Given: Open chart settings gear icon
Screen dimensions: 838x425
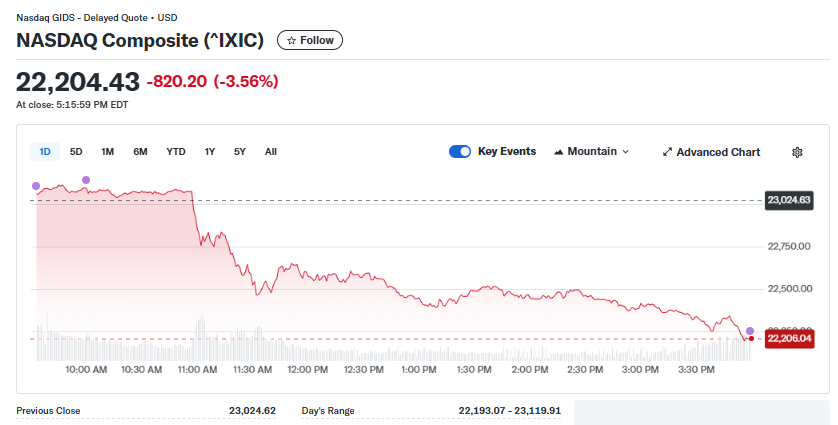Looking at the screenshot, I should [x=797, y=152].
